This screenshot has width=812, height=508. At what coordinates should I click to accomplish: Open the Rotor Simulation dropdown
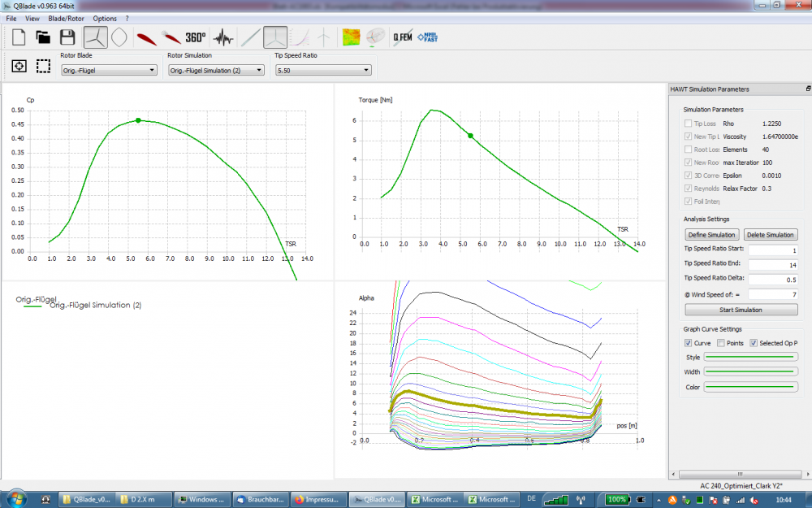pyautogui.click(x=215, y=71)
